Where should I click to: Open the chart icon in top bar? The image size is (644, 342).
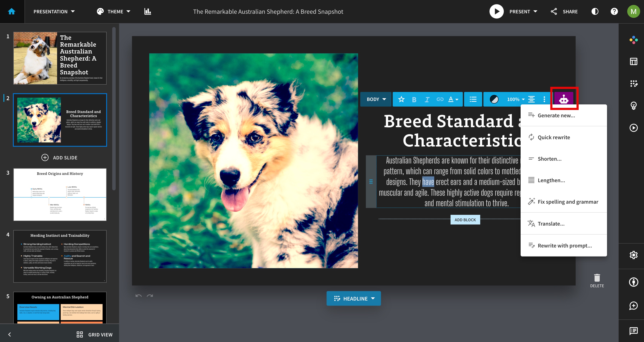[147, 11]
